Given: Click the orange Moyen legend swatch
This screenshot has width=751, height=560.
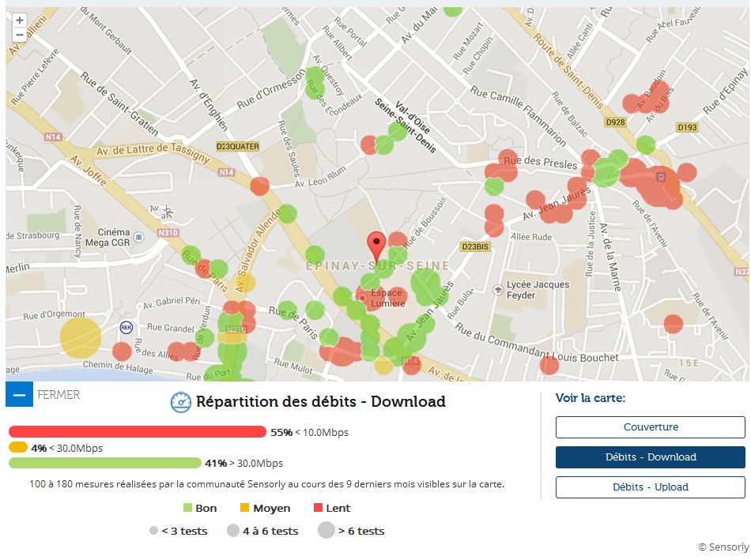Looking at the screenshot, I should click(245, 508).
